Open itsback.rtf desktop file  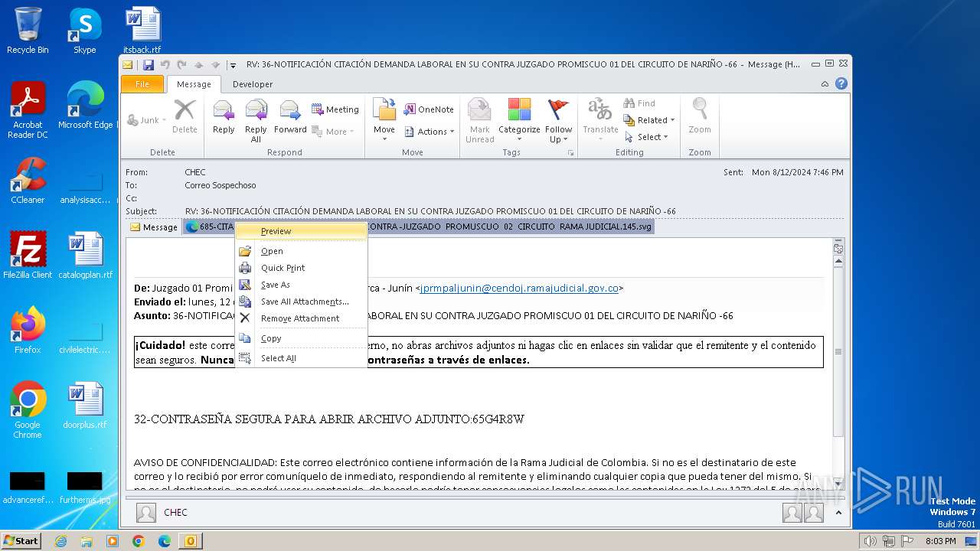click(142, 31)
